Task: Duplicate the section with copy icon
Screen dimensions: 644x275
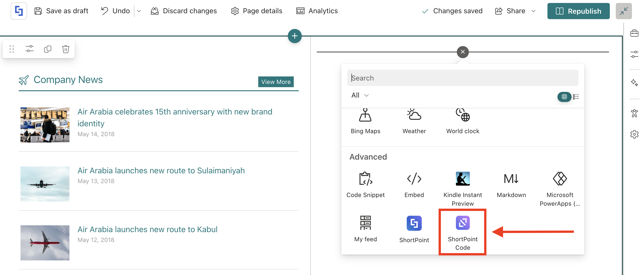Action: [48, 49]
